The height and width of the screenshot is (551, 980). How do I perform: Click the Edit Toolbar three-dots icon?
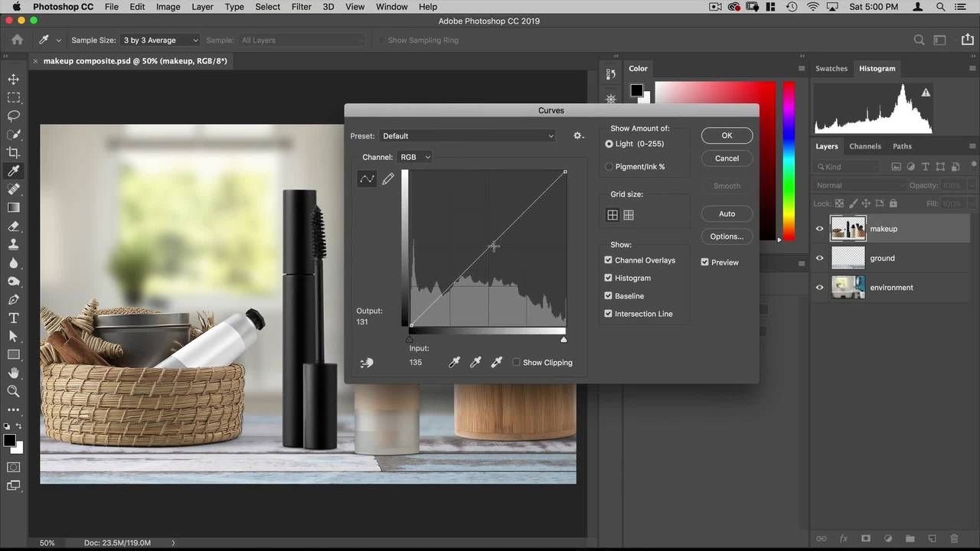[x=14, y=410]
